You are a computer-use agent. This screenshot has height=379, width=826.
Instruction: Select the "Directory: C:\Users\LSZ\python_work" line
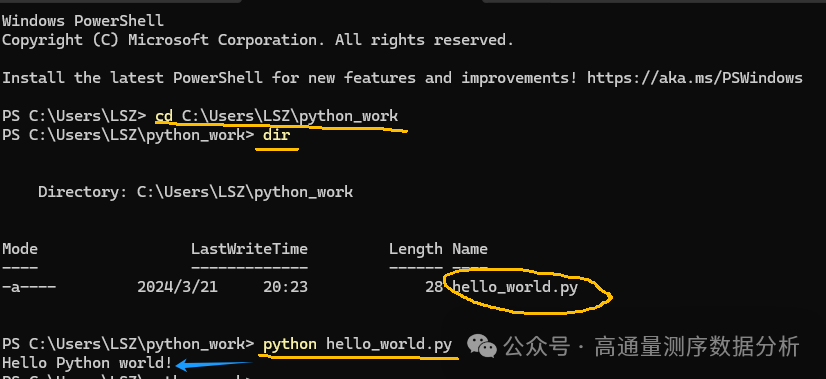click(195, 192)
